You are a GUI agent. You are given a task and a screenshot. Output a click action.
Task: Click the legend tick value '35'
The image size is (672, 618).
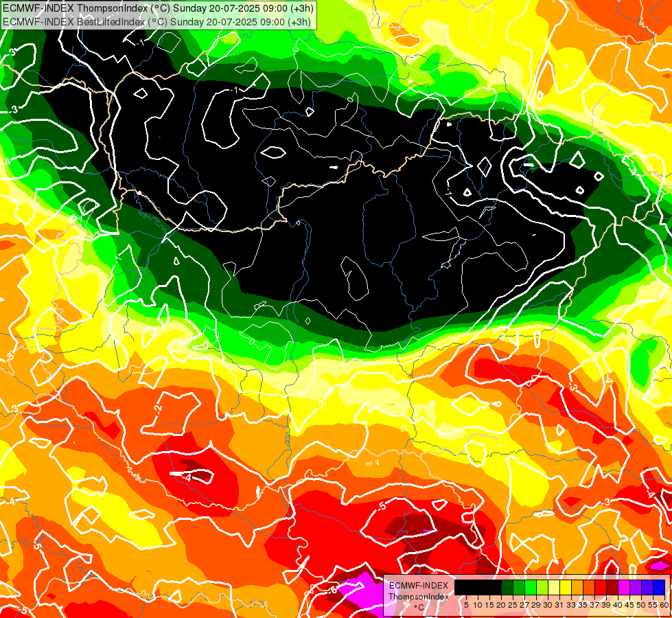click(583, 605)
